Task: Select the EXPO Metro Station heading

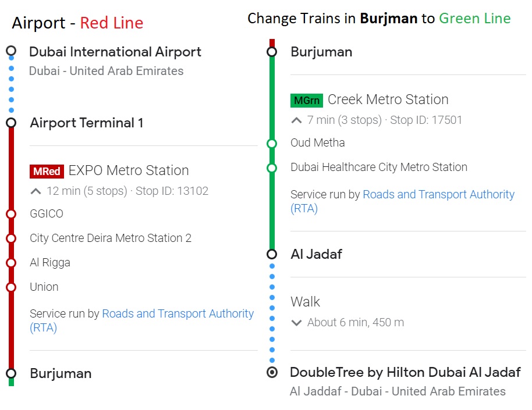Action: point(129,171)
